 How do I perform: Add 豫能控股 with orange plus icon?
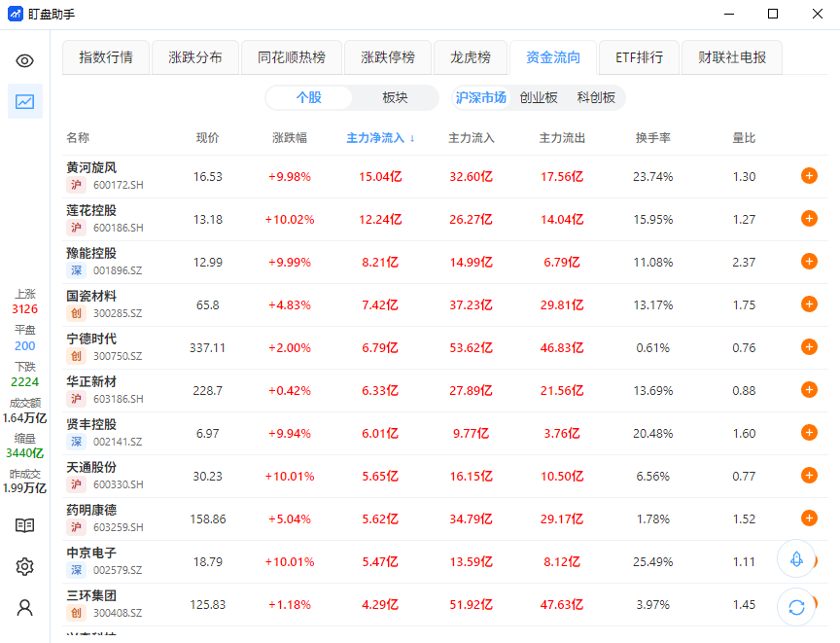click(x=809, y=262)
